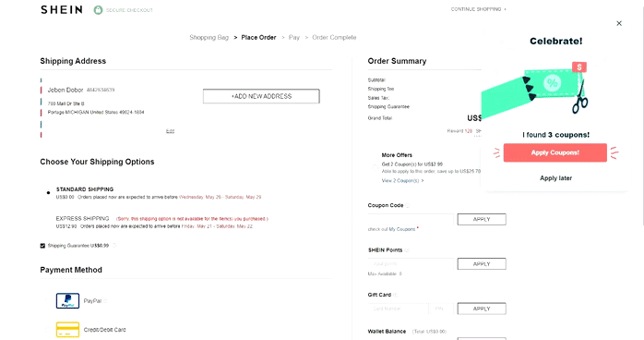The height and width of the screenshot is (340, 644).
Task: Click help icon beside SHEIN Points
Action: coord(407,250)
